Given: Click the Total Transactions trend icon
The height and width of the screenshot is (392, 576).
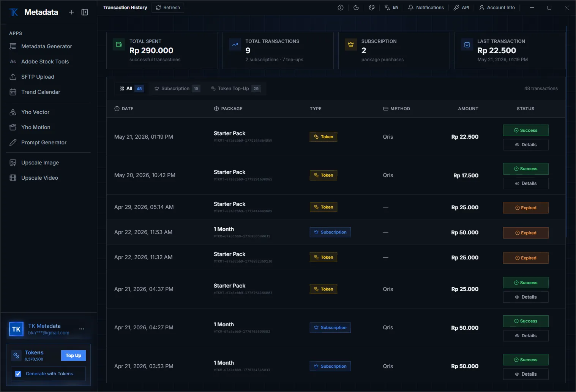Looking at the screenshot, I should (x=235, y=44).
